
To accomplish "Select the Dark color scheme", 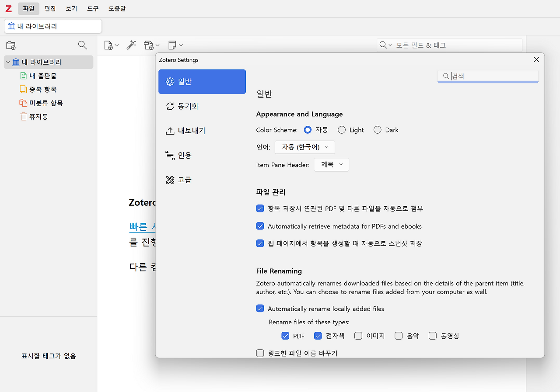I will pos(378,130).
